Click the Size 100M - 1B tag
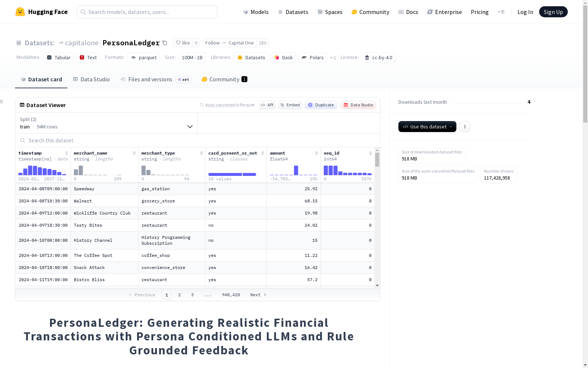The width and height of the screenshot is (588, 368). click(x=192, y=57)
